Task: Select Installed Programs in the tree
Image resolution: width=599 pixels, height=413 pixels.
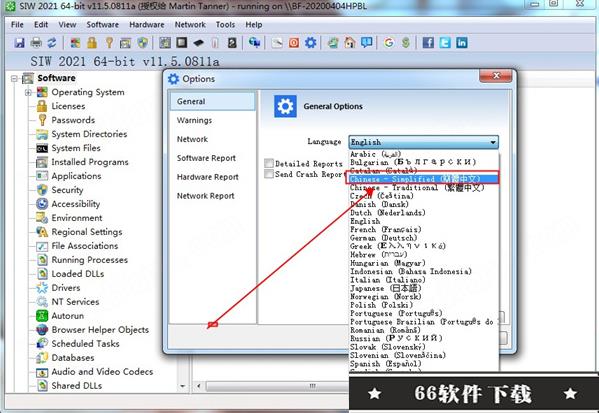Action: tap(90, 162)
